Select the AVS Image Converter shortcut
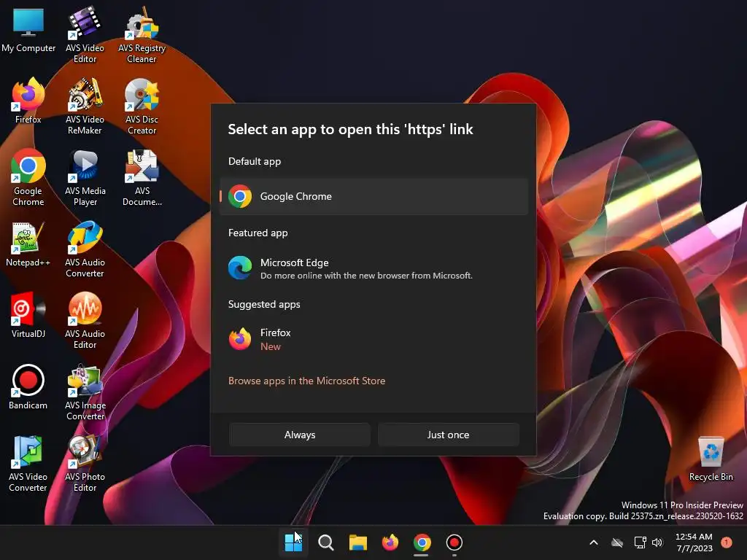 tap(85, 393)
